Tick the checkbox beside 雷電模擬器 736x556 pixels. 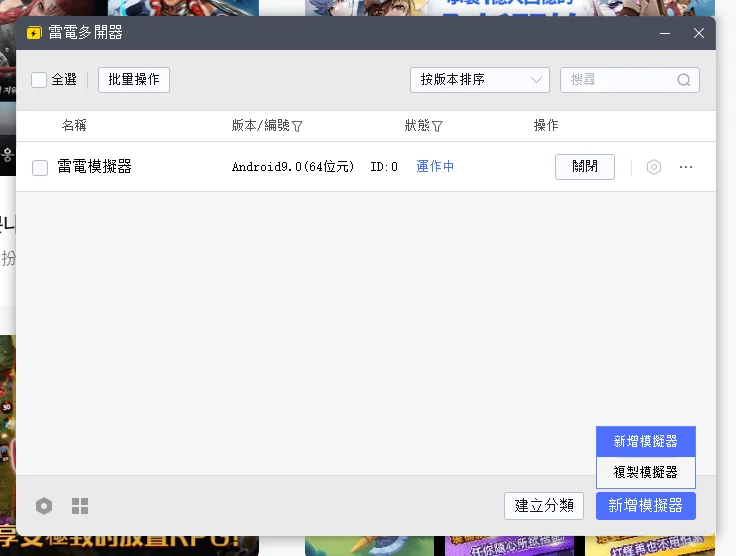40,168
